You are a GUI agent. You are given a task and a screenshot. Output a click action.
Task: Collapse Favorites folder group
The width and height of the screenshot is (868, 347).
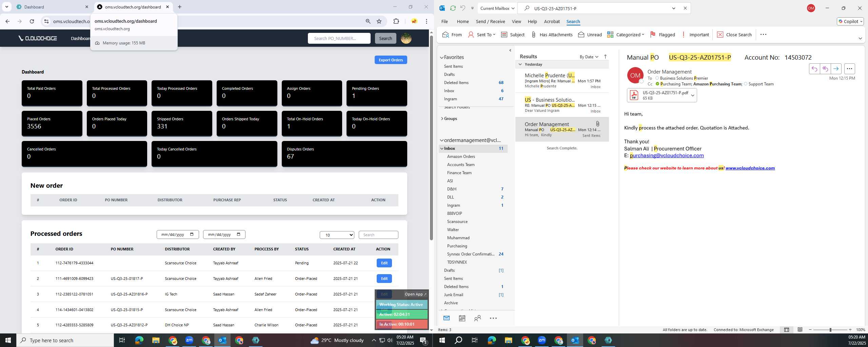(441, 58)
